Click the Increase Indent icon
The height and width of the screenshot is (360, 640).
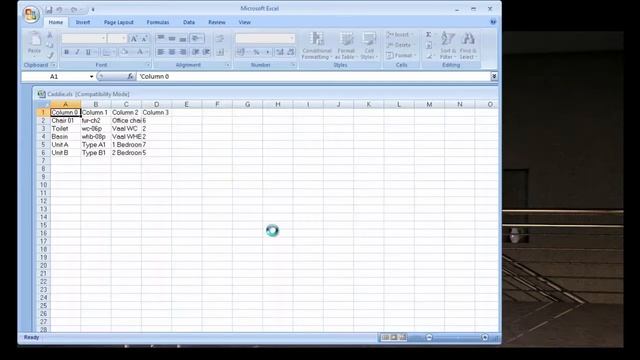pyautogui.click(x=207, y=52)
